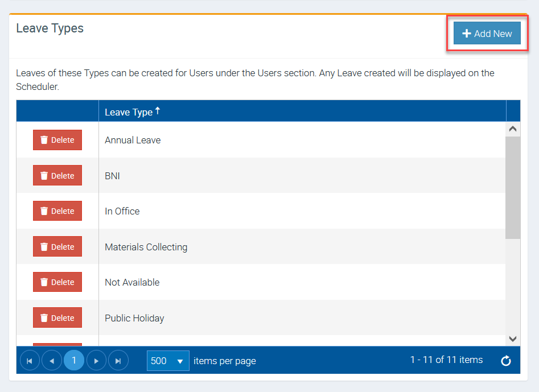
Task: Click the Leave Types panel heading
Action: (x=50, y=28)
